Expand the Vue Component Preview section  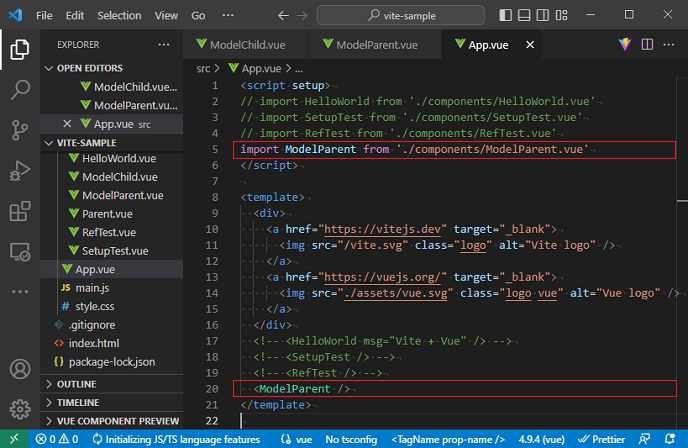pos(112,421)
